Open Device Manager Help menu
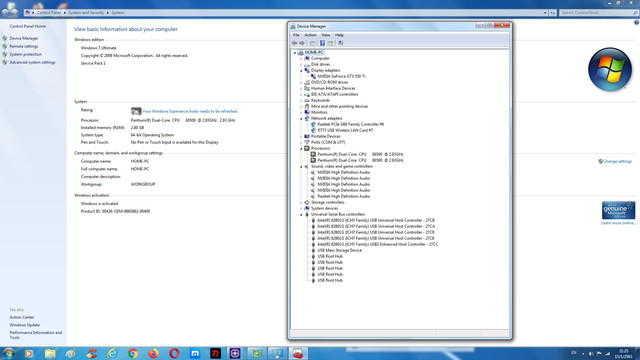Viewport: 640px width, 360px height. pyautogui.click(x=339, y=35)
